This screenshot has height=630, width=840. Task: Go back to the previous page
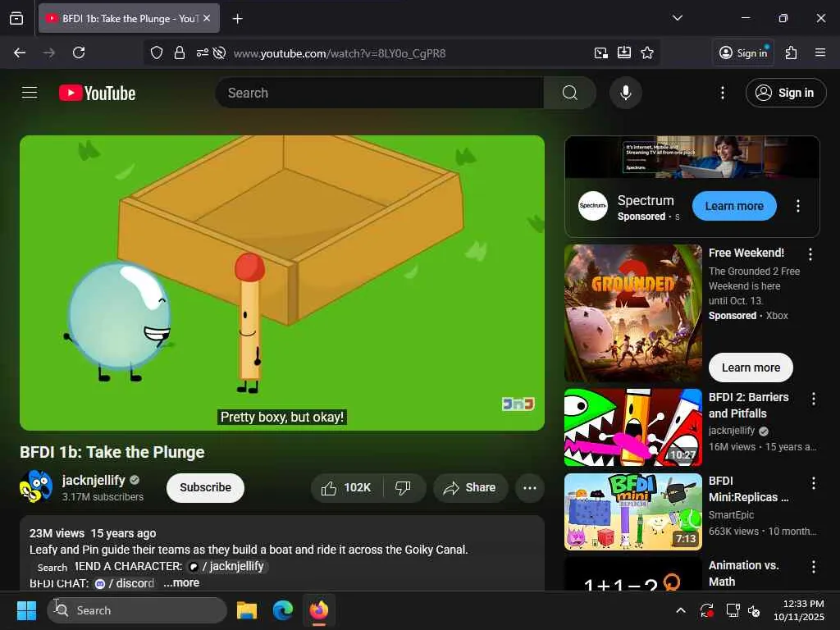point(20,52)
